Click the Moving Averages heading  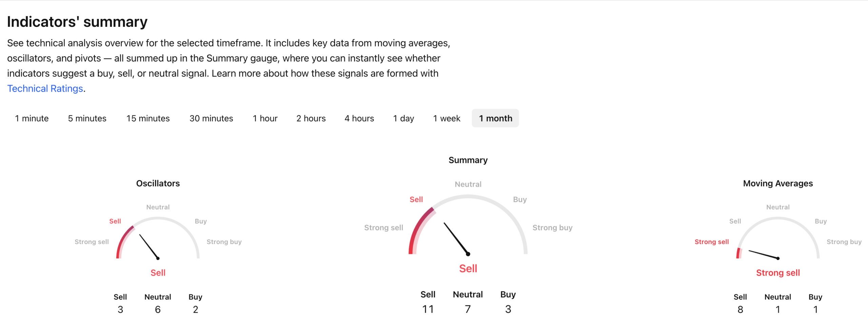click(778, 183)
